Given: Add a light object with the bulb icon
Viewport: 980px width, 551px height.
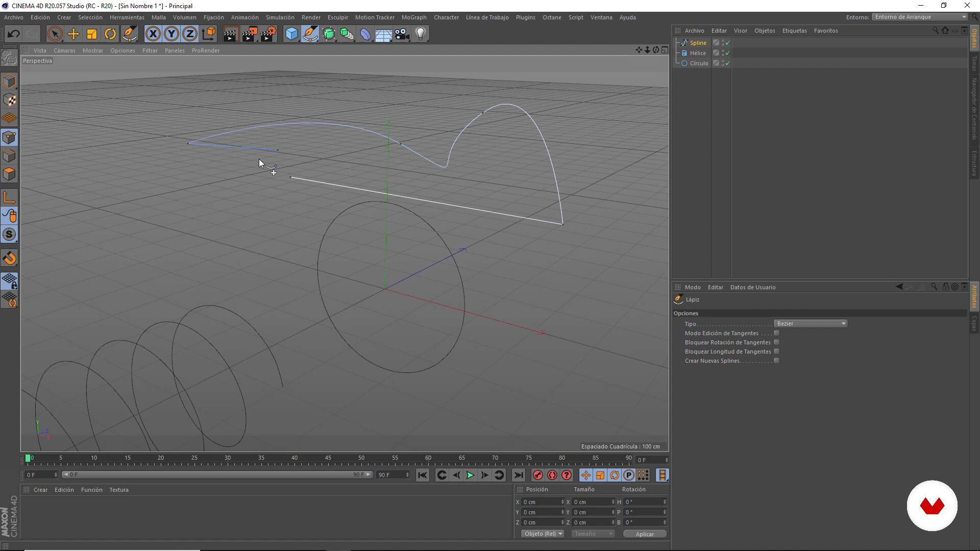Looking at the screenshot, I should pos(420,34).
